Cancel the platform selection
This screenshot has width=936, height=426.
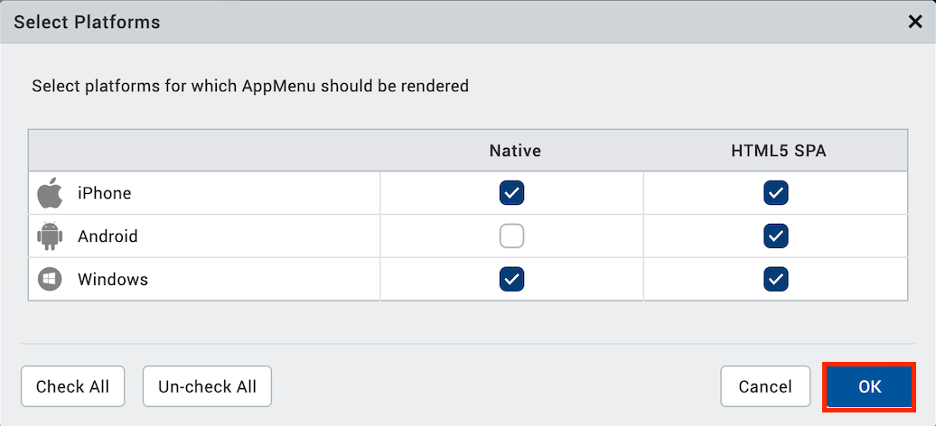click(765, 387)
